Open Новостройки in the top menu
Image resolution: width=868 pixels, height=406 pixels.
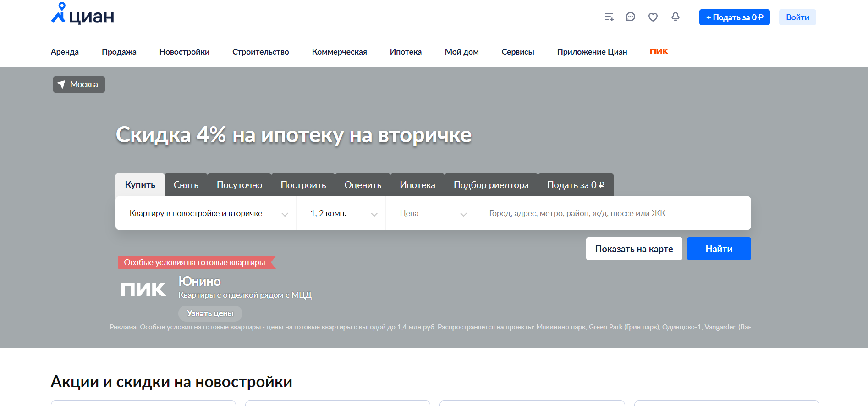click(184, 52)
